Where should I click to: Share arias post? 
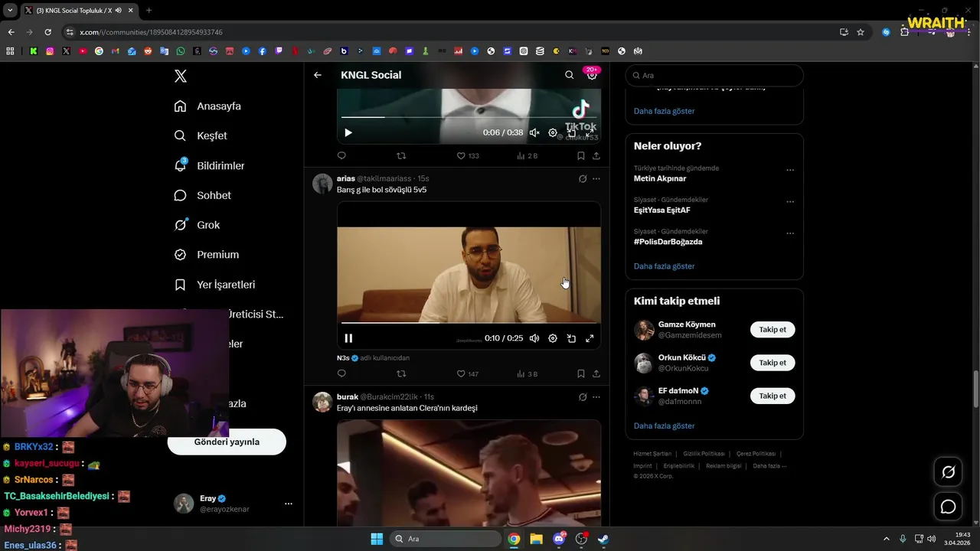596,373
